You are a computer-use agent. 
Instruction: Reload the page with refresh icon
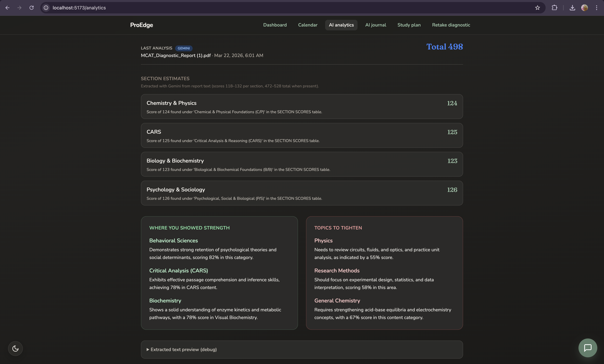coord(32,8)
